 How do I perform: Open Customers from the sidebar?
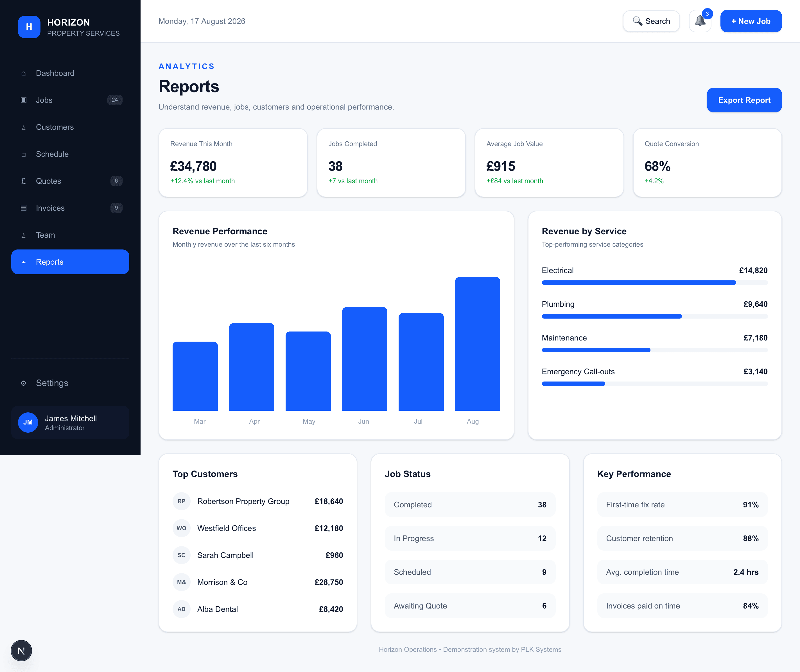pos(70,127)
